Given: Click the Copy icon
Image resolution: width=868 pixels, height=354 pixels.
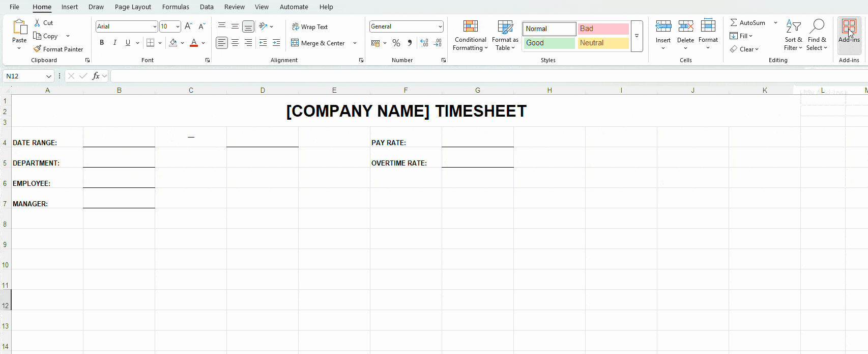Looking at the screenshot, I should click(37, 36).
